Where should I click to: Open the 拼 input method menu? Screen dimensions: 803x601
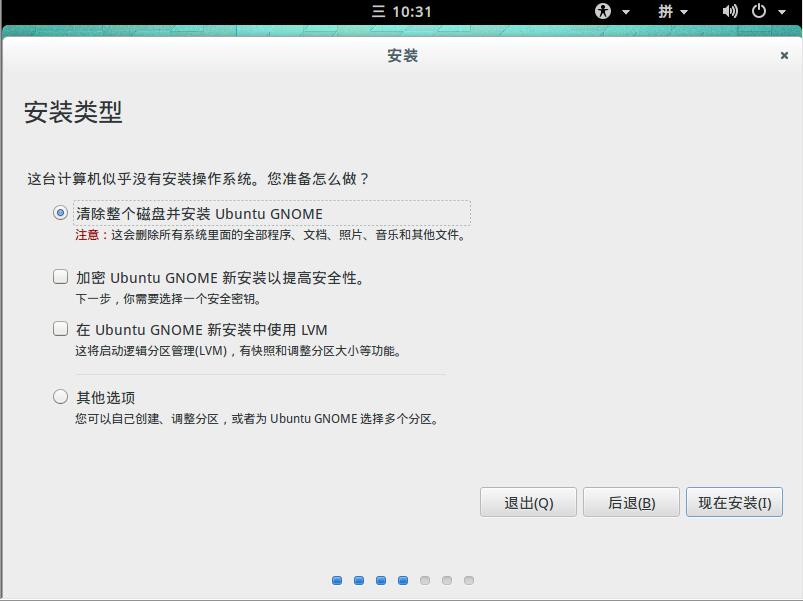coord(665,11)
